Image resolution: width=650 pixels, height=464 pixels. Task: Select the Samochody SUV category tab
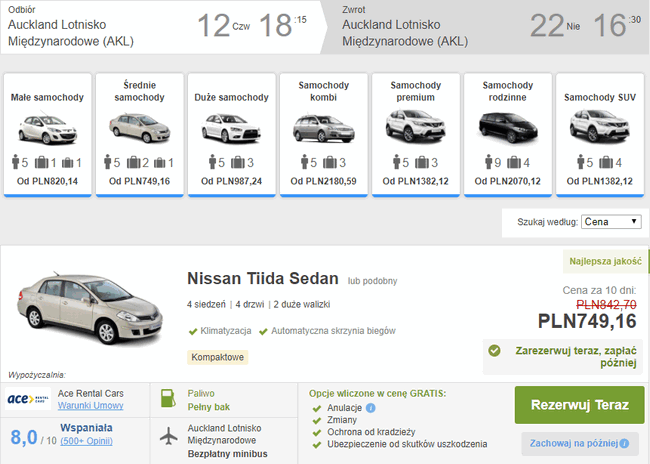point(600,135)
